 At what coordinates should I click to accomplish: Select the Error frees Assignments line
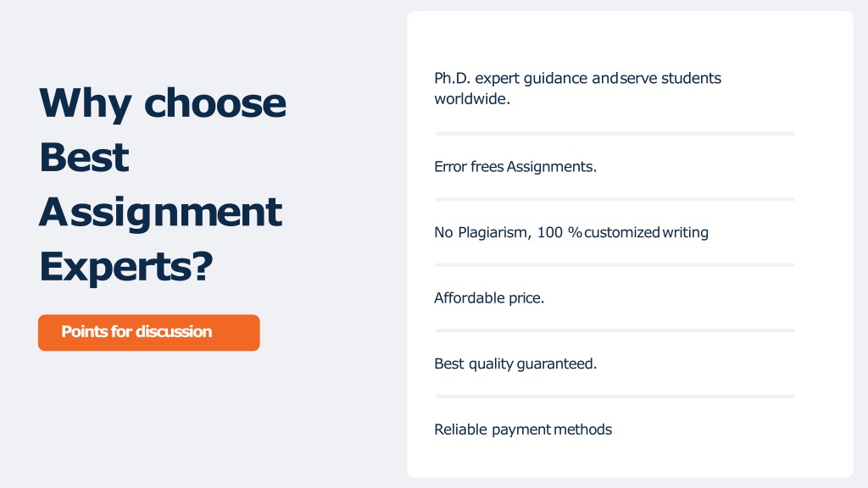(x=515, y=167)
